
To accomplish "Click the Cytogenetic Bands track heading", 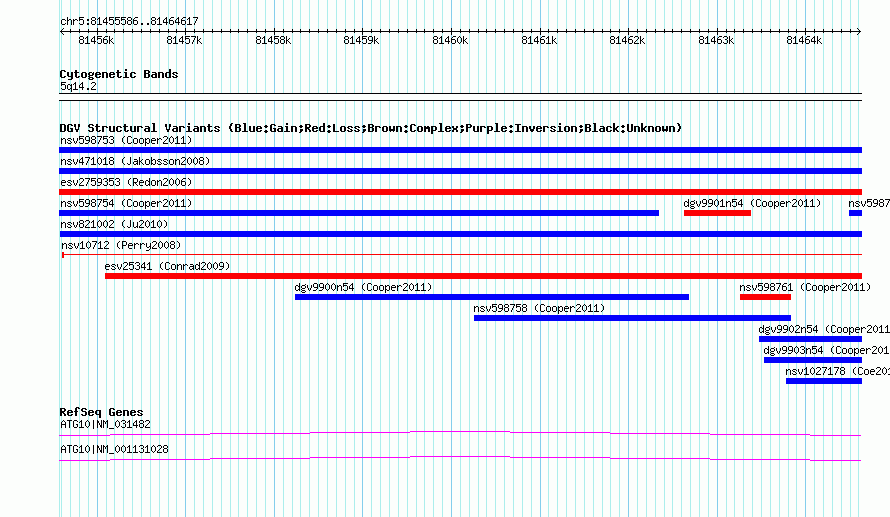I will 119,74.
